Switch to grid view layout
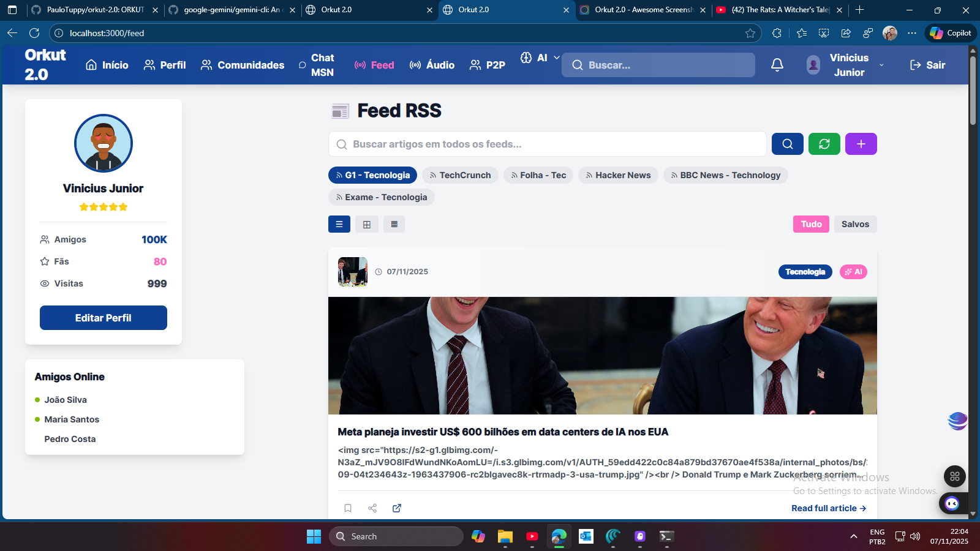This screenshot has height=551, width=980. click(x=366, y=224)
